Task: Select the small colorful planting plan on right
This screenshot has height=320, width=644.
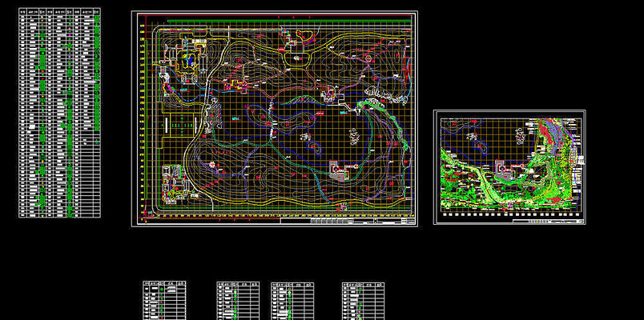Action: click(509, 166)
